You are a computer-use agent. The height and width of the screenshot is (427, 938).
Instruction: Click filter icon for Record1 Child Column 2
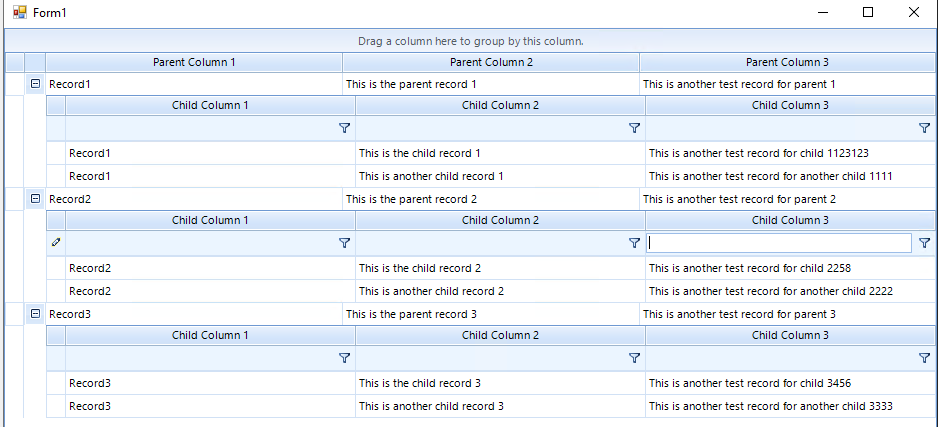(634, 128)
